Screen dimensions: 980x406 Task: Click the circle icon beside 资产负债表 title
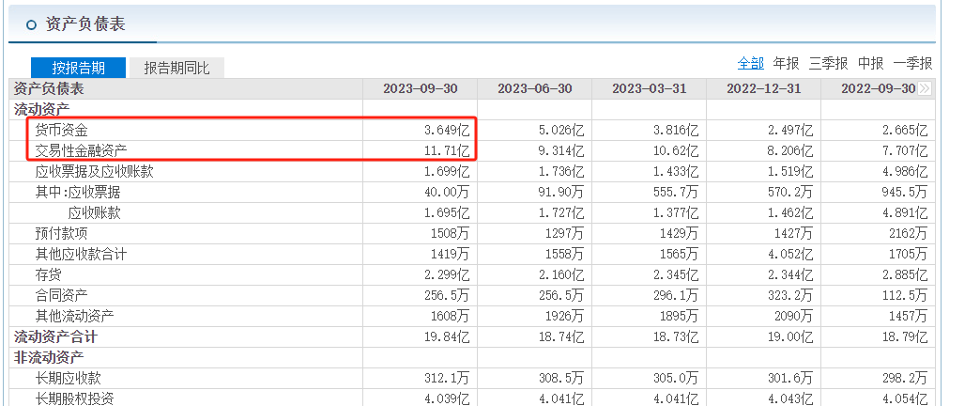click(31, 25)
